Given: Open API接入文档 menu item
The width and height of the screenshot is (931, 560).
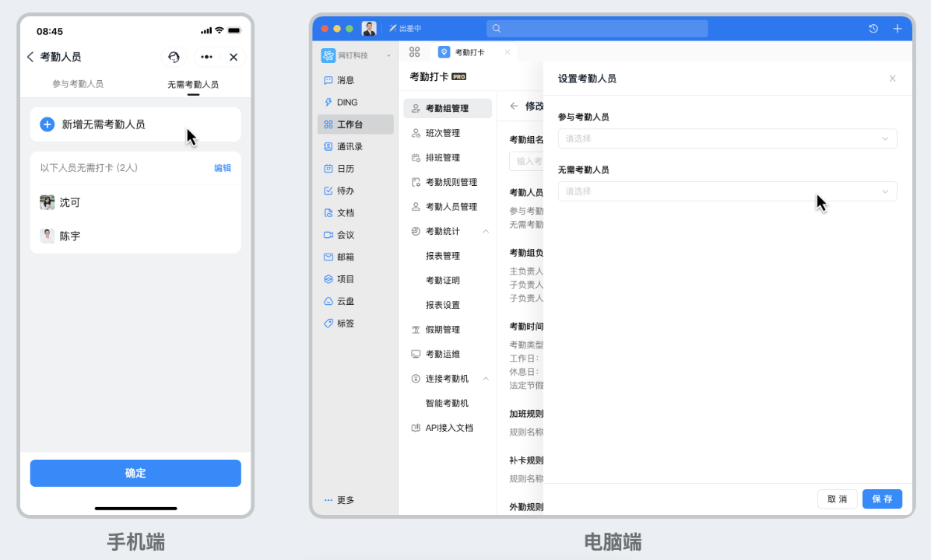Looking at the screenshot, I should pos(447,428).
